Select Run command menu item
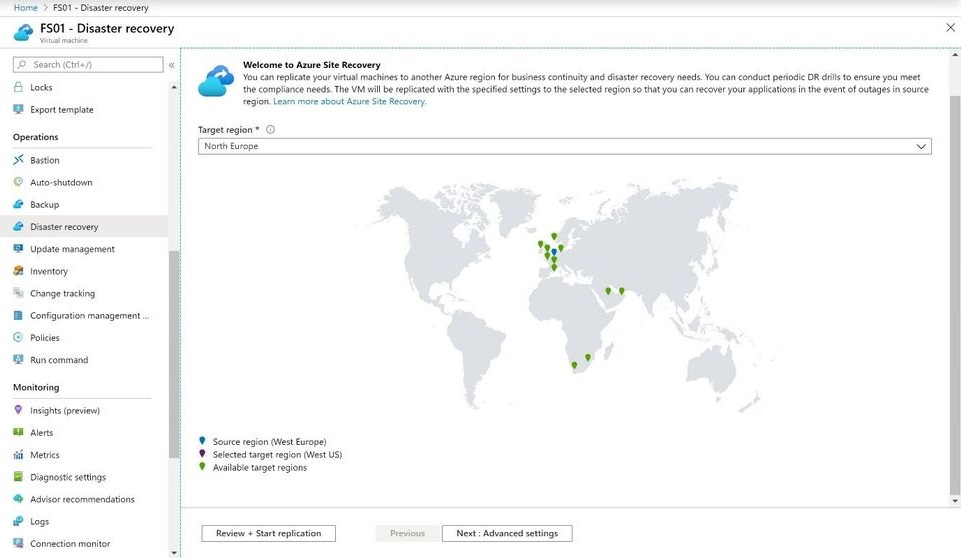This screenshot has height=558, width=961. (x=59, y=360)
